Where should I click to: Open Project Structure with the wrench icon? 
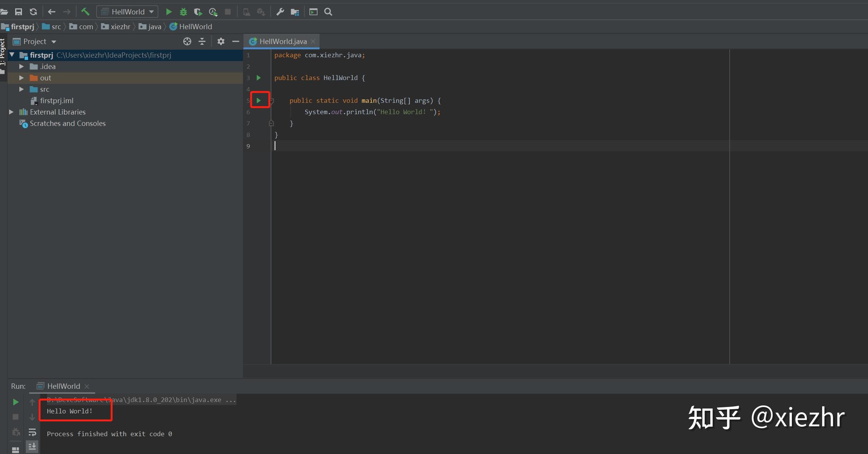[x=280, y=12]
